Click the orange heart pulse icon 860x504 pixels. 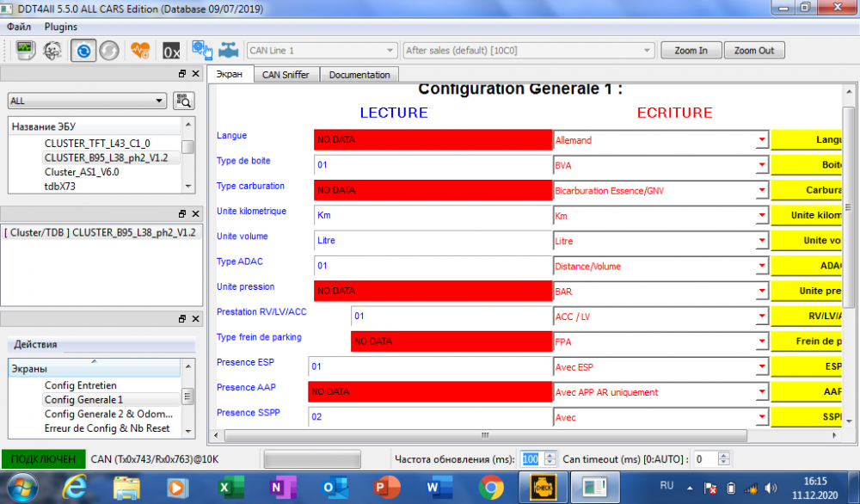point(140,51)
